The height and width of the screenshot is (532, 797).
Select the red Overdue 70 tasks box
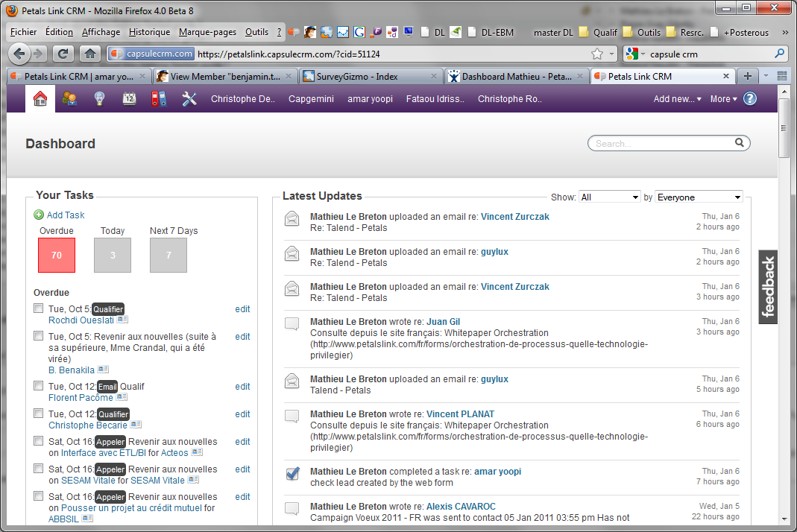pos(57,255)
